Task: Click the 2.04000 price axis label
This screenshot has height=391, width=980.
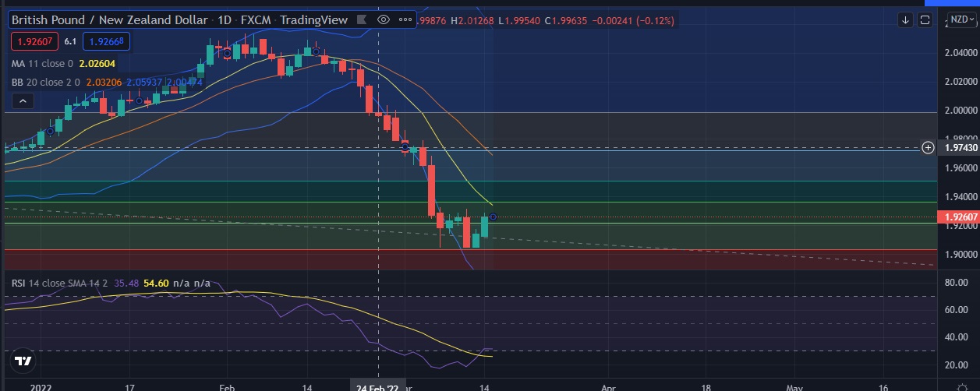Action: [x=961, y=53]
